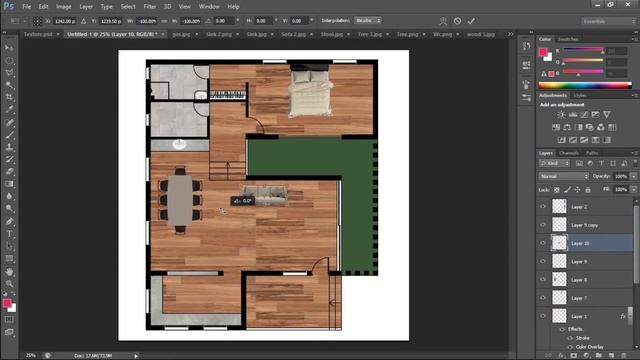Open the Essentials workspace dropdown

609,21
